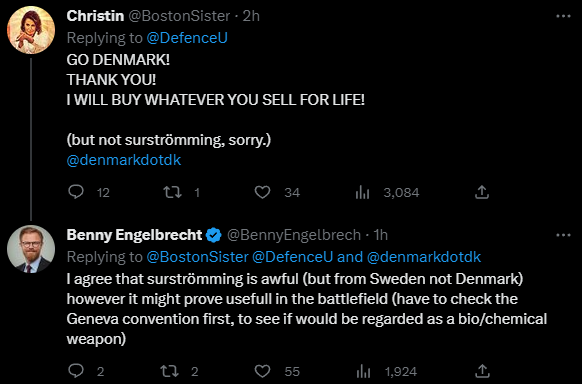
Task: Open @BostonSister link in Benny's reply header
Action: pyautogui.click(x=197, y=257)
